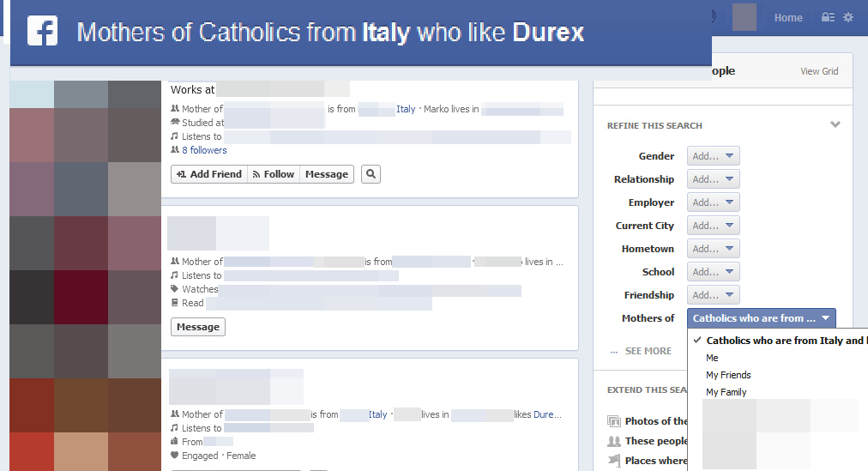Screen dimensions: 868x471
Task: Click Add Friend on first result
Action: click(209, 174)
